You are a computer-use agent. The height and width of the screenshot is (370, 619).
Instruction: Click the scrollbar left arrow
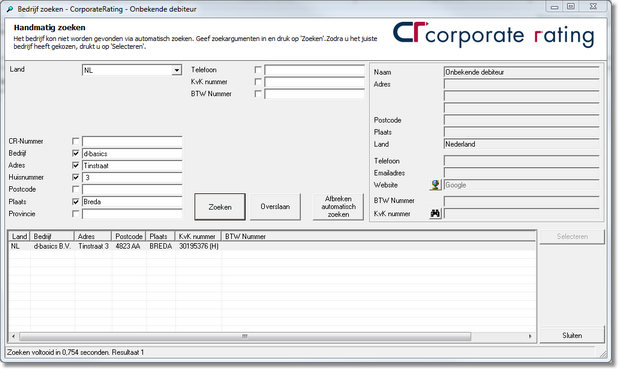pyautogui.click(x=13, y=336)
